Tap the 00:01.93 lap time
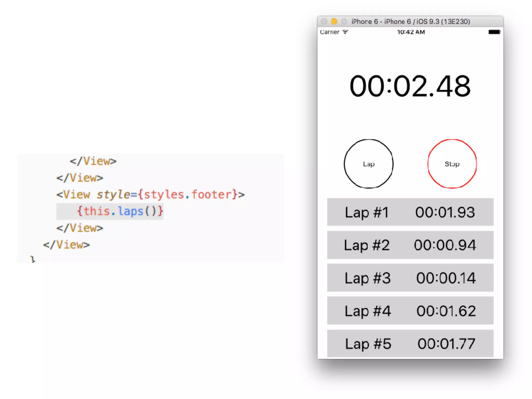Screen dimensions: 532x399 445,212
